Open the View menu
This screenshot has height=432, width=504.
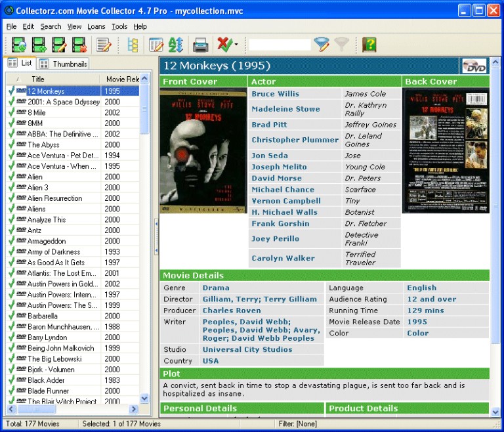(x=74, y=26)
